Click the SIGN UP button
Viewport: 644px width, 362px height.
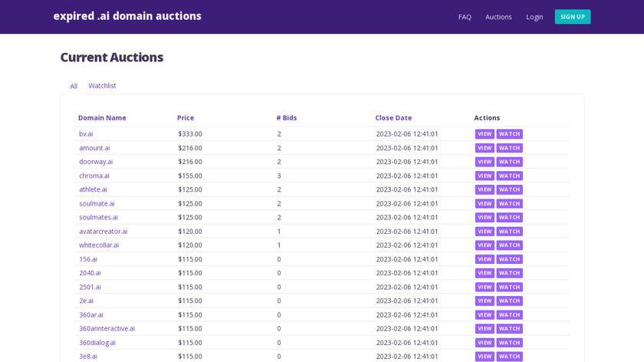(x=572, y=17)
